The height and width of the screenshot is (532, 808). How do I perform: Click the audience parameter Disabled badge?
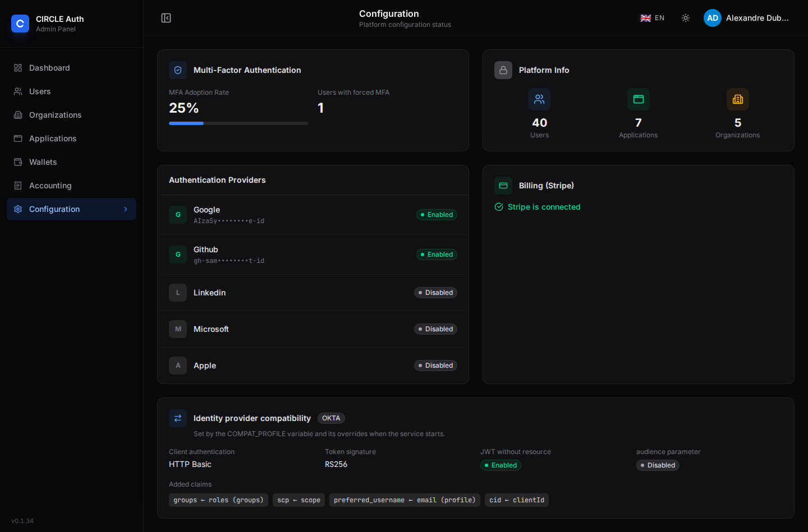coord(658,465)
